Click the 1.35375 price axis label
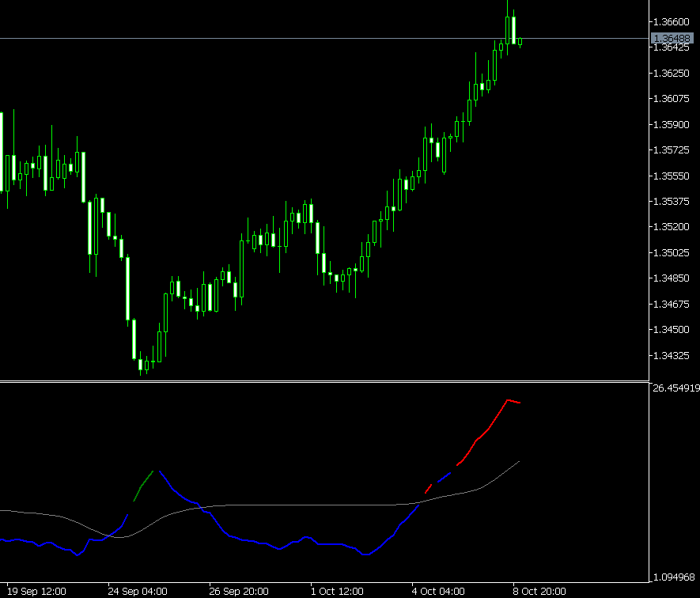The image size is (700, 598). point(671,202)
